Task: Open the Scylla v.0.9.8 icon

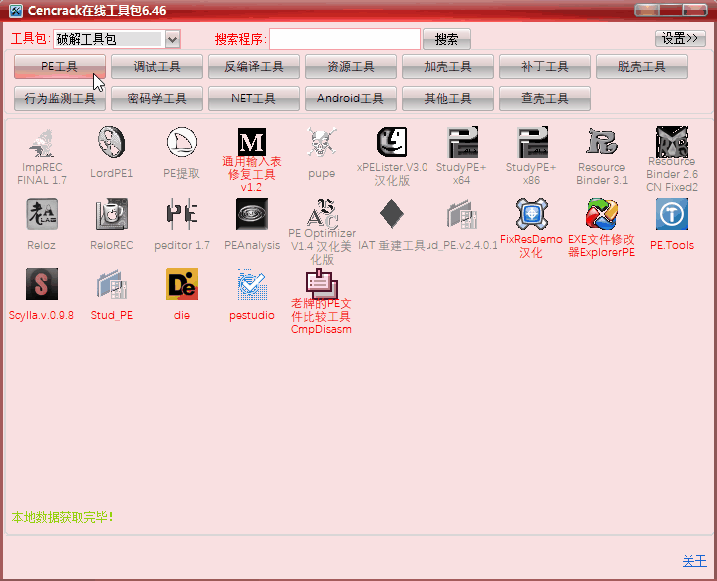Action: (x=42, y=284)
